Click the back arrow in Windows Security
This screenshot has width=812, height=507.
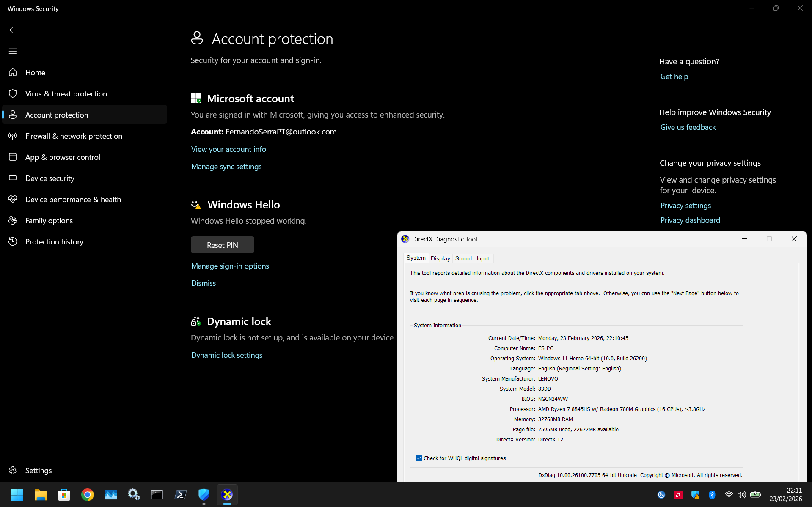[13, 30]
